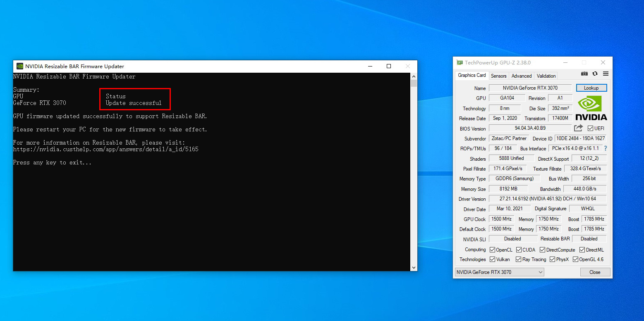Image resolution: width=644 pixels, height=321 pixels.
Task: Toggle the Ray Tracing checkbox
Action: pyautogui.click(x=519, y=259)
